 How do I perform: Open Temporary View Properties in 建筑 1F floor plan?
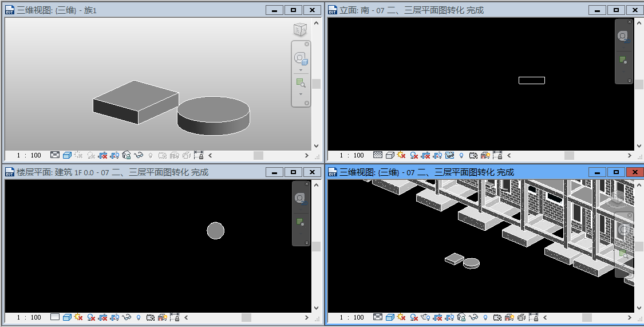tap(151, 317)
